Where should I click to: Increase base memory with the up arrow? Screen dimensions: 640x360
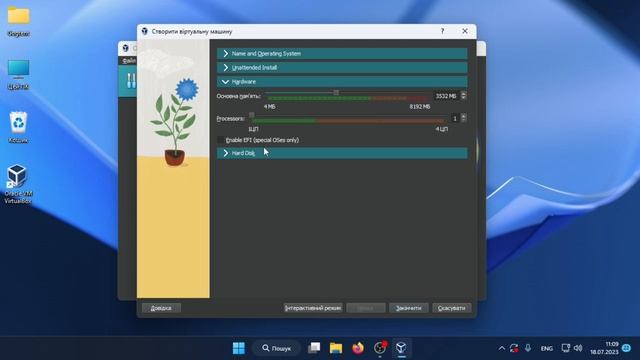(463, 94)
